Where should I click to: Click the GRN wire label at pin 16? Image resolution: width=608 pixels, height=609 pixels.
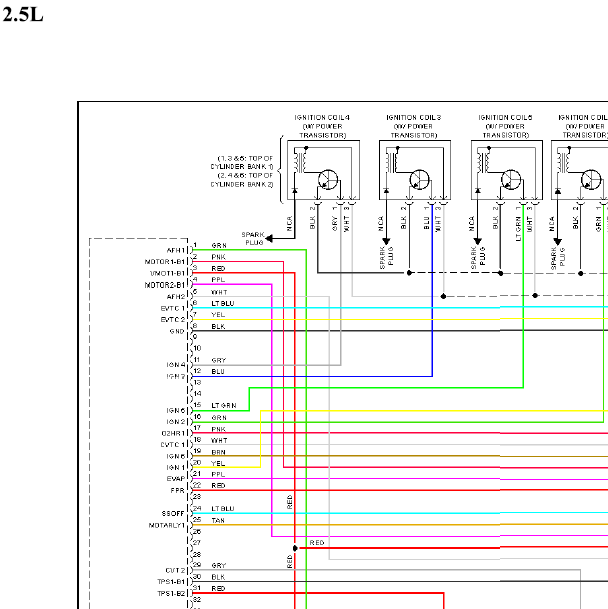click(219, 418)
